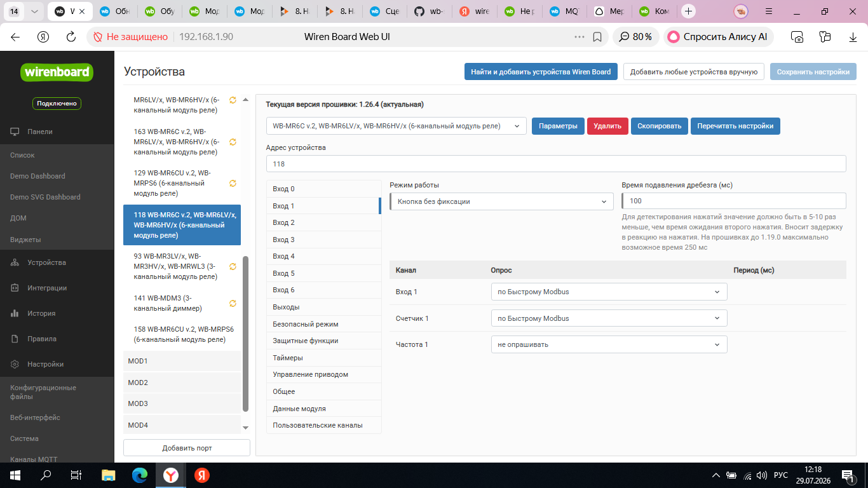Click the Найти и добавить устройства Wiren Board button
This screenshot has width=868, height=488.
click(541, 72)
